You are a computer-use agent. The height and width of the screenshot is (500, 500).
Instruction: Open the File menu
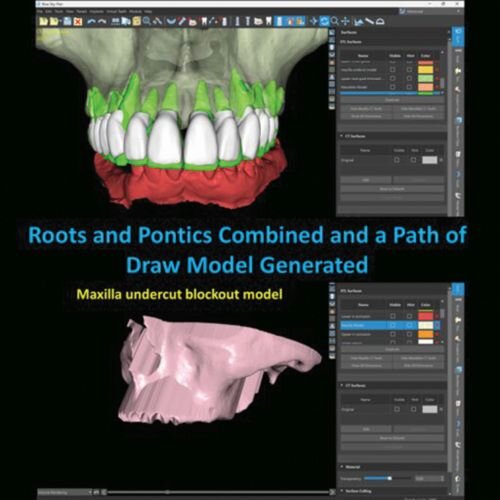click(x=40, y=11)
